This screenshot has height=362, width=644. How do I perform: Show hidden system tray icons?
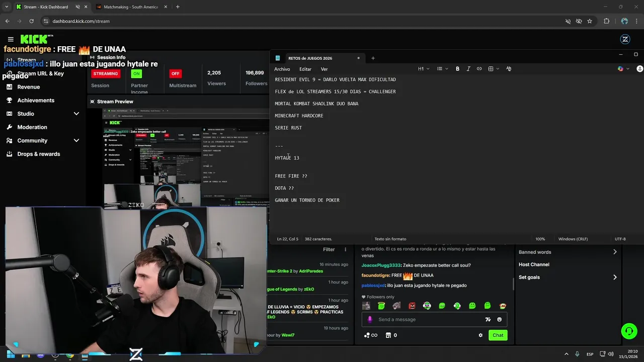[566, 354]
